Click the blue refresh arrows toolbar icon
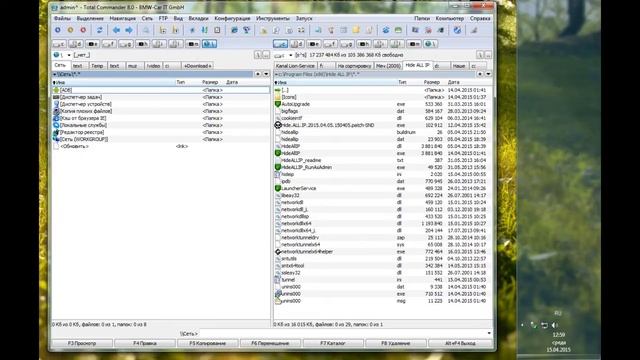Viewport: 640px width, 360px height. pyautogui.click(x=100, y=30)
